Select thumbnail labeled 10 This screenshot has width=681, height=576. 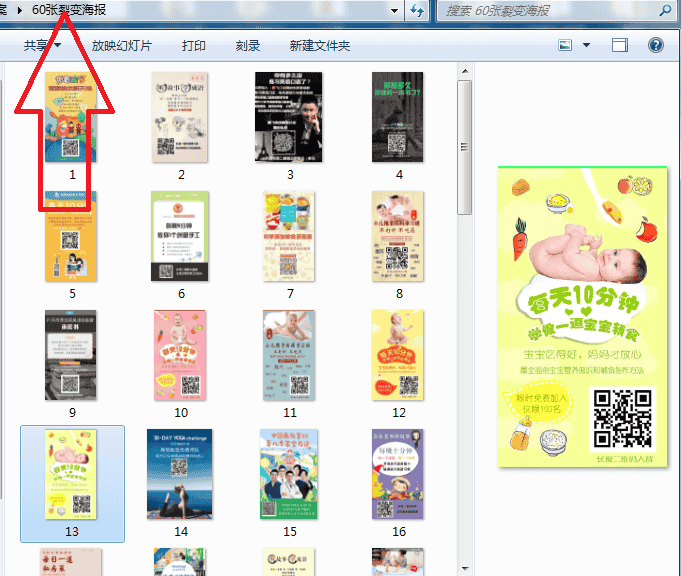point(181,355)
